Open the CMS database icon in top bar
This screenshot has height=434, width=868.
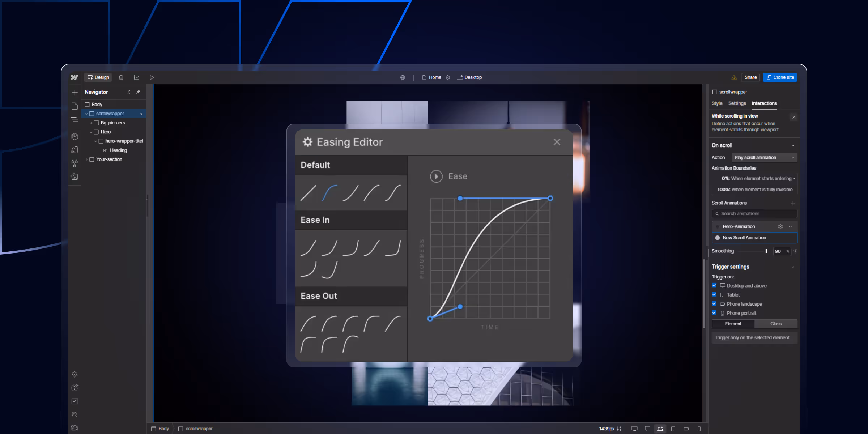tap(121, 77)
